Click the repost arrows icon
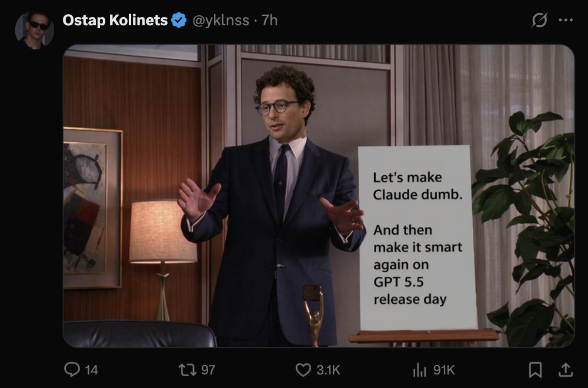Image resolution: width=588 pixels, height=388 pixels. [x=187, y=369]
